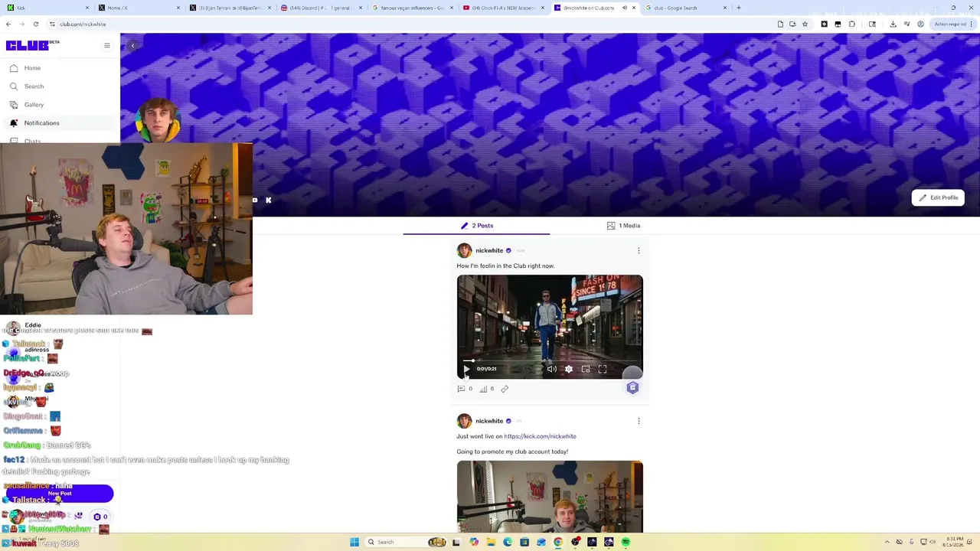Mute the nickwhite on Club tab audio icon
The image size is (980, 551).
pos(624,8)
